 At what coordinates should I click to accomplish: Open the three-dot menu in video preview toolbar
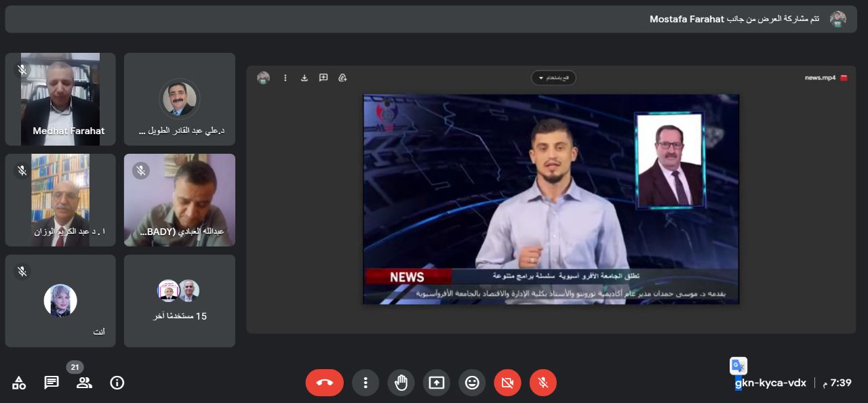(285, 78)
